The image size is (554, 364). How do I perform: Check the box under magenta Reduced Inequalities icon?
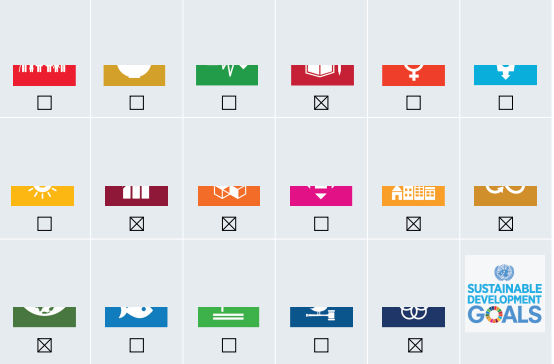pyautogui.click(x=321, y=224)
